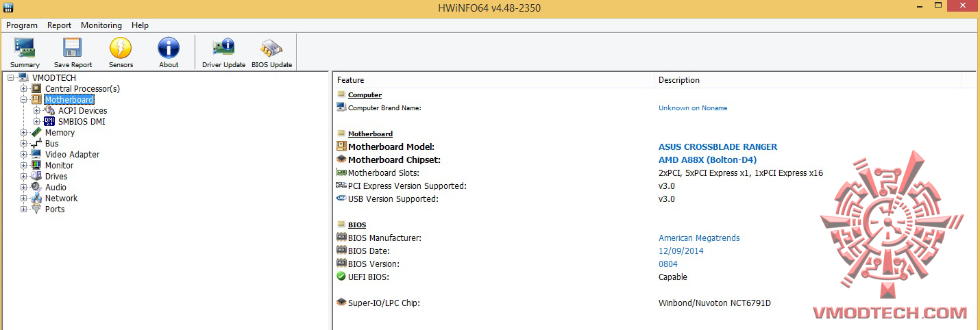Expand the Drives node
The height and width of the screenshot is (330, 980).
[x=24, y=176]
